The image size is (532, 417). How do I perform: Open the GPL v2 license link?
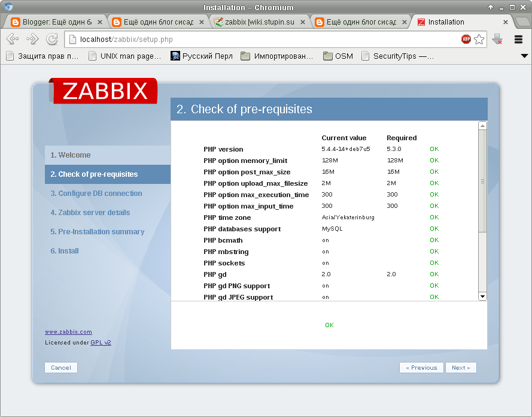[101, 342]
